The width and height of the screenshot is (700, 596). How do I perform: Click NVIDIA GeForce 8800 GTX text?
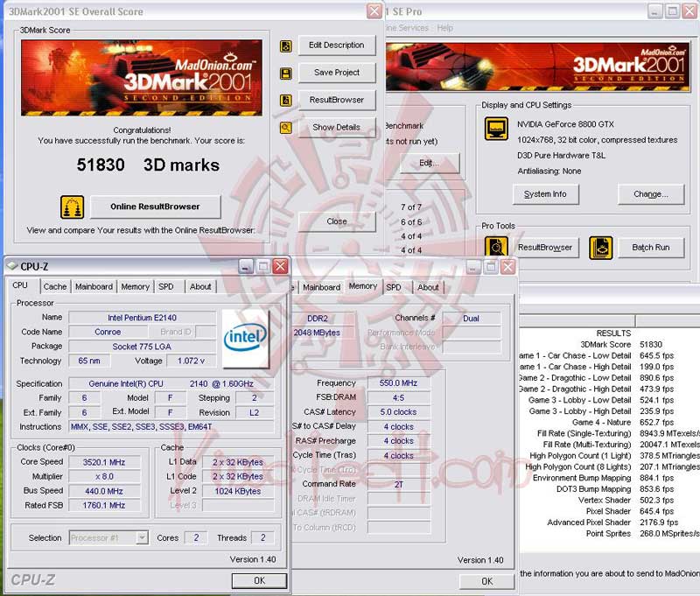[x=565, y=124]
